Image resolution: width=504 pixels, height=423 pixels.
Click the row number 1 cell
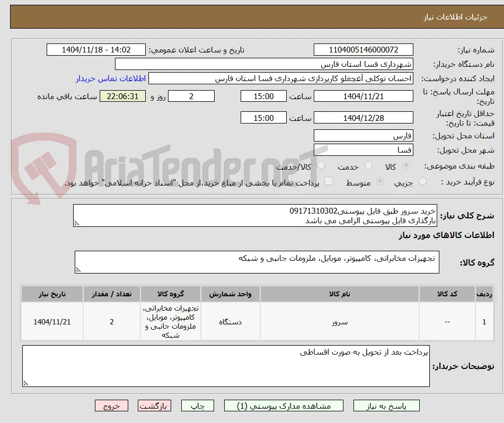(484, 321)
